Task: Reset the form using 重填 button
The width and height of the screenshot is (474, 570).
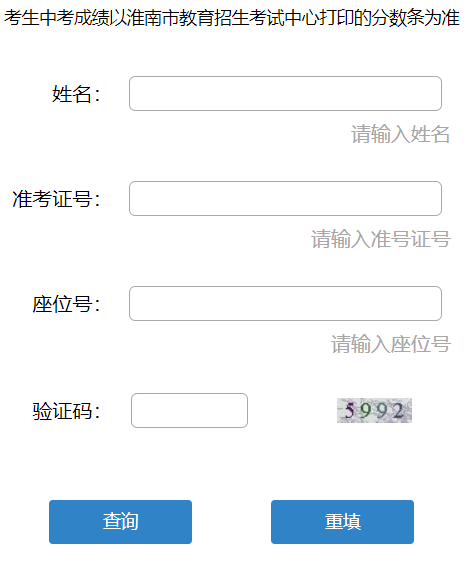Action: pyautogui.click(x=342, y=522)
